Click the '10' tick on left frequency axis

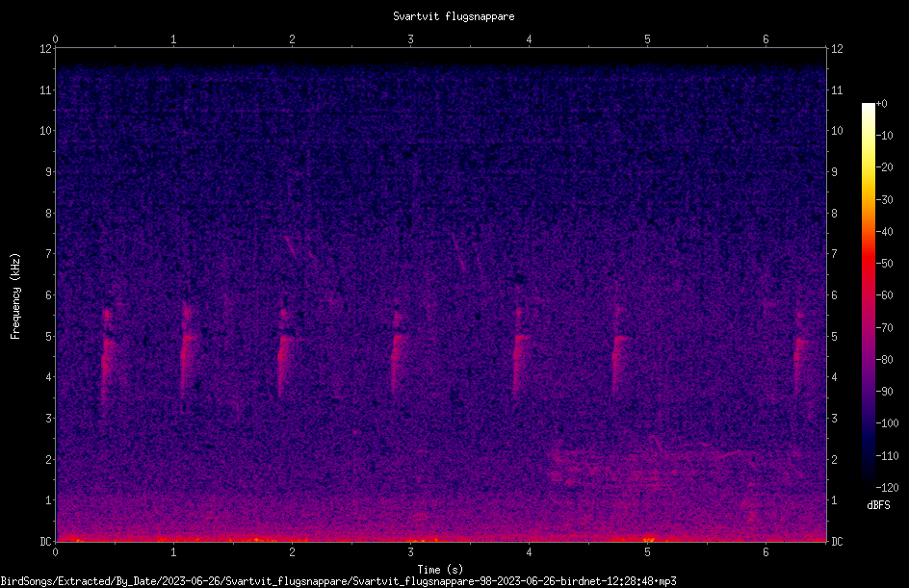pyautogui.click(x=46, y=131)
